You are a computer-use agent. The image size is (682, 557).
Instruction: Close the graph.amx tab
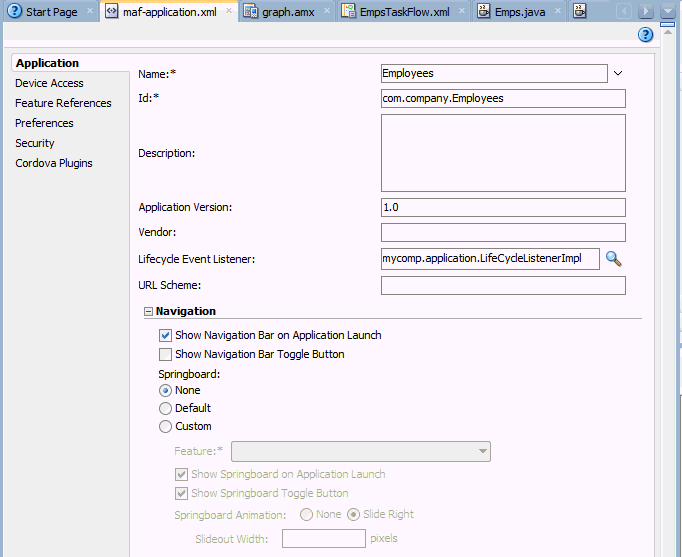[x=327, y=11]
